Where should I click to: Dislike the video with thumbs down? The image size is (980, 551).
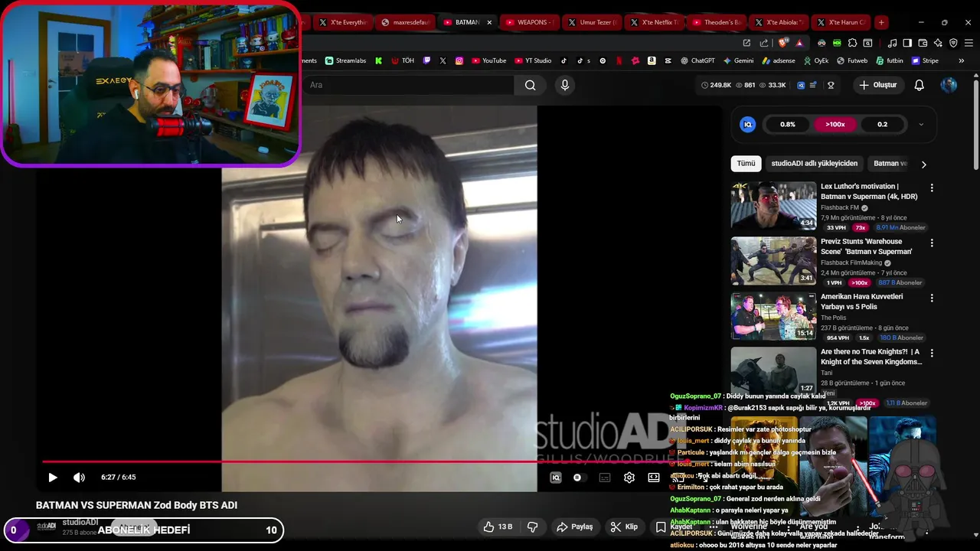click(533, 527)
